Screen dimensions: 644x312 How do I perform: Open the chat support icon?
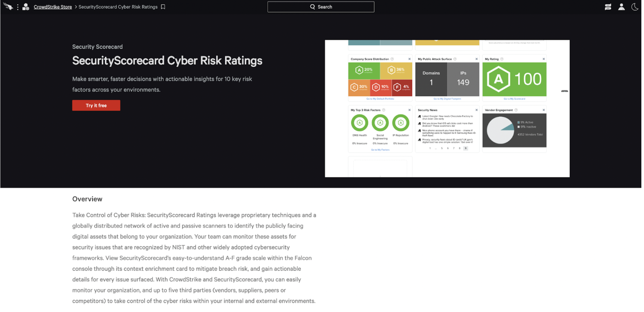coord(608,6)
